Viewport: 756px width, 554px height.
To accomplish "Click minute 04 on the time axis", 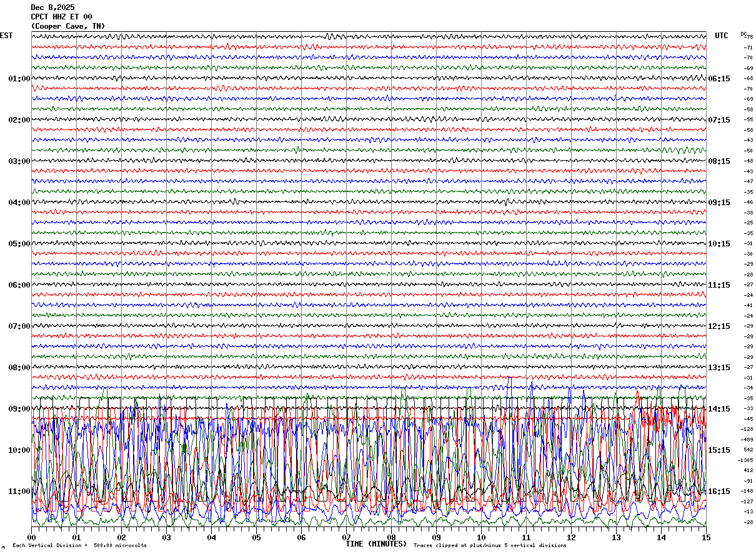I will pyautogui.click(x=212, y=538).
